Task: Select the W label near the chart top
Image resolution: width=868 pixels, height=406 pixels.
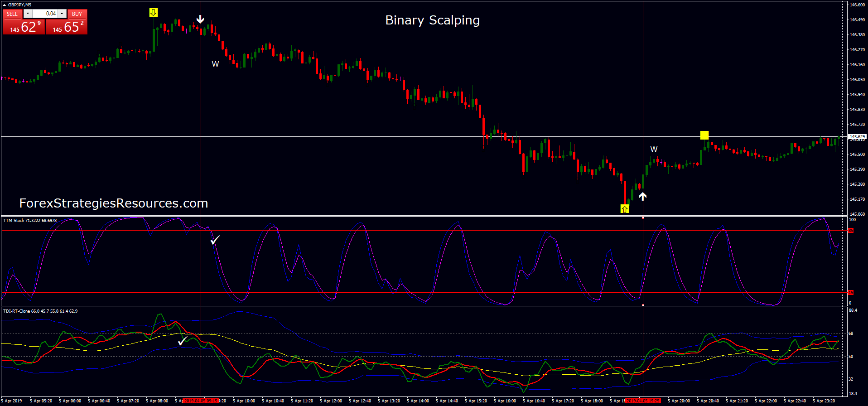Action: click(215, 64)
